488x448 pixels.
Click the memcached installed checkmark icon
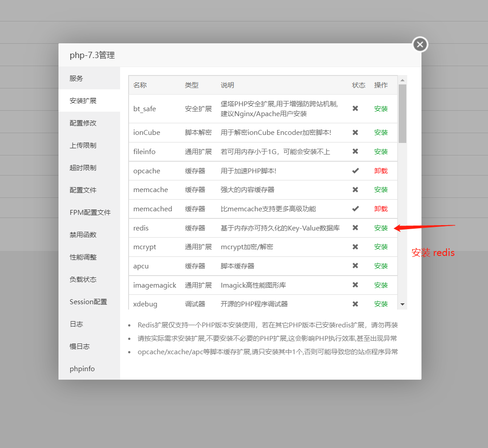tap(356, 209)
